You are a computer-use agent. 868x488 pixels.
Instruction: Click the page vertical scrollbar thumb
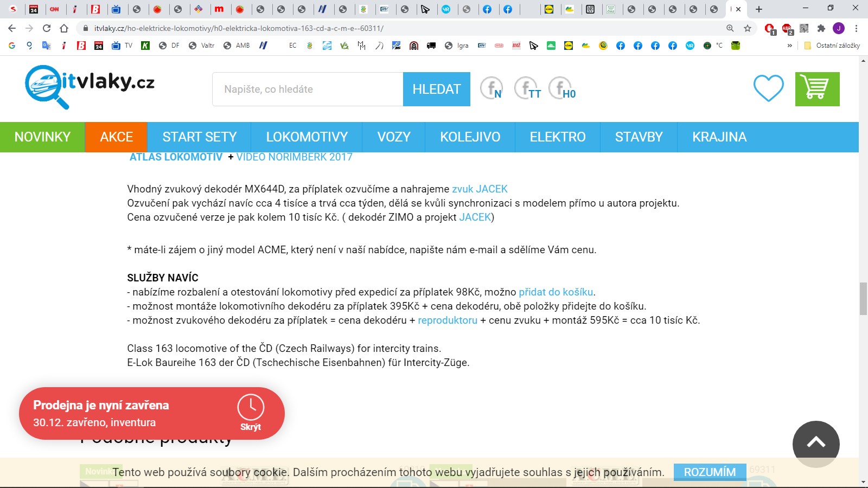pyautogui.click(x=863, y=298)
